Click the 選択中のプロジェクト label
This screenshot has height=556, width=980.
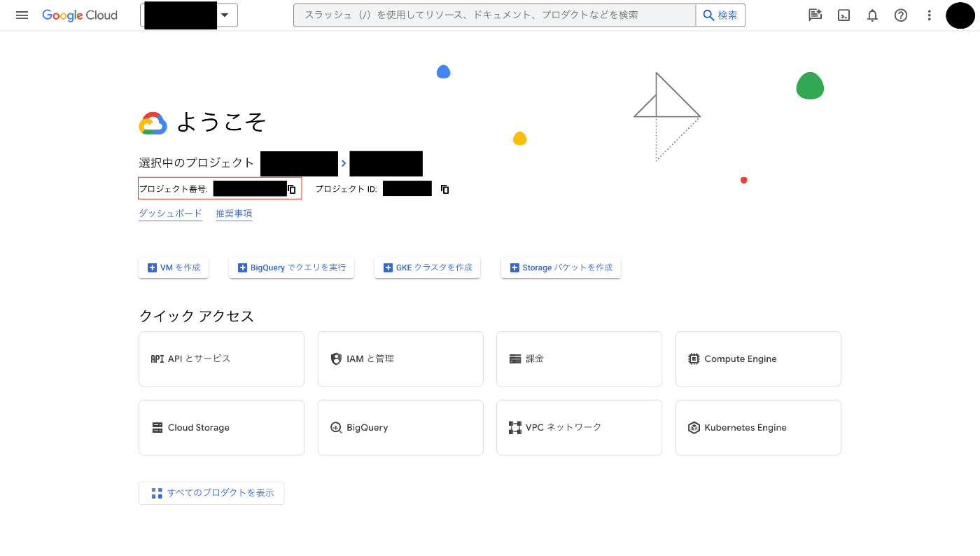[x=196, y=163]
